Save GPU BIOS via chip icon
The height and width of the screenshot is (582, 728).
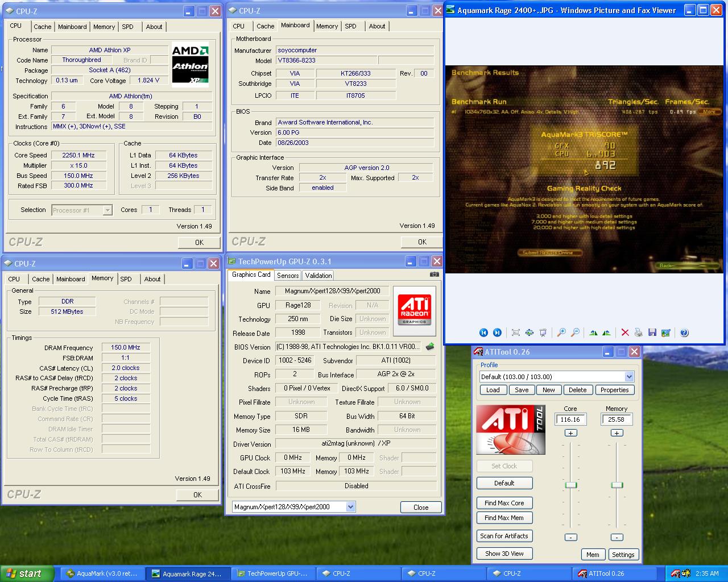(430, 346)
